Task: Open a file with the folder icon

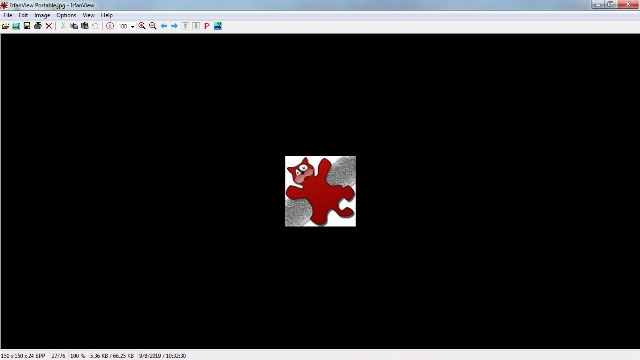Action: (x=5, y=26)
